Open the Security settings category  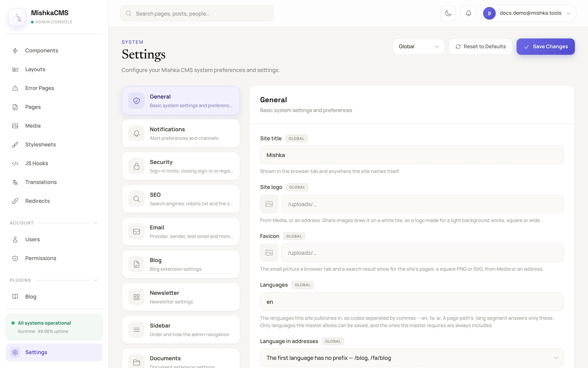[x=181, y=166]
